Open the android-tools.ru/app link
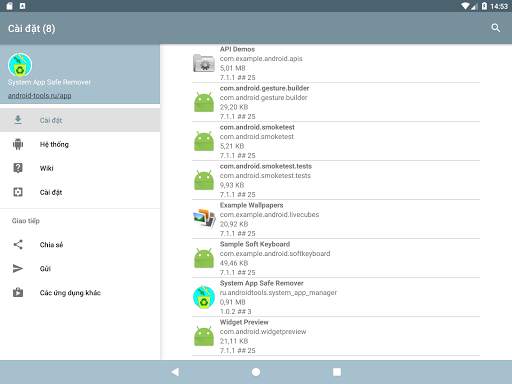The width and height of the screenshot is (512, 384). coord(40,96)
